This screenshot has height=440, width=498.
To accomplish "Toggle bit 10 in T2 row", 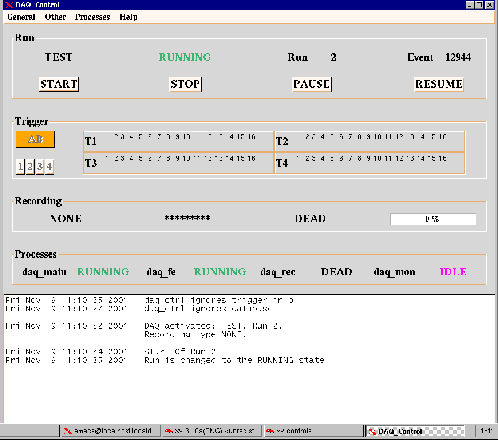I will click(377, 137).
